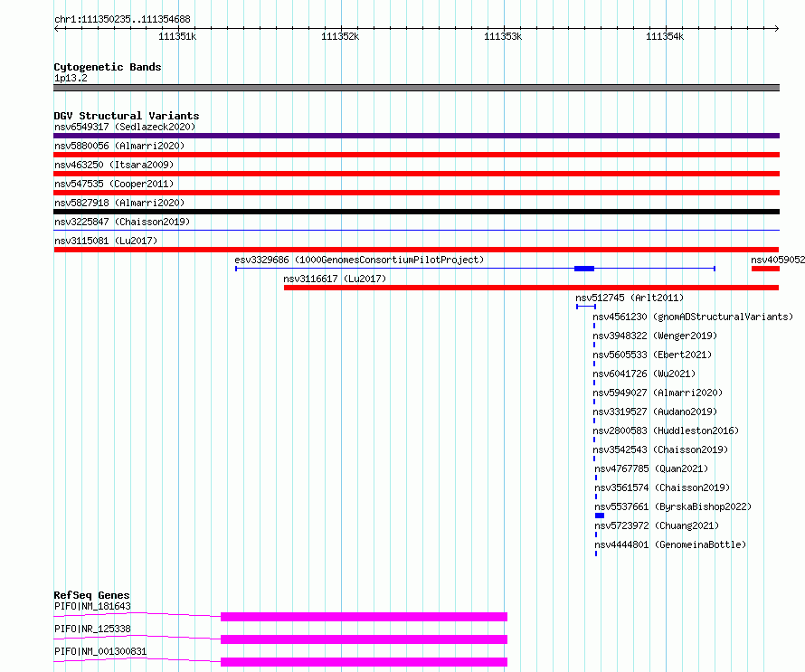Click the nsv3115081 (Lu2017) label

(x=106, y=241)
